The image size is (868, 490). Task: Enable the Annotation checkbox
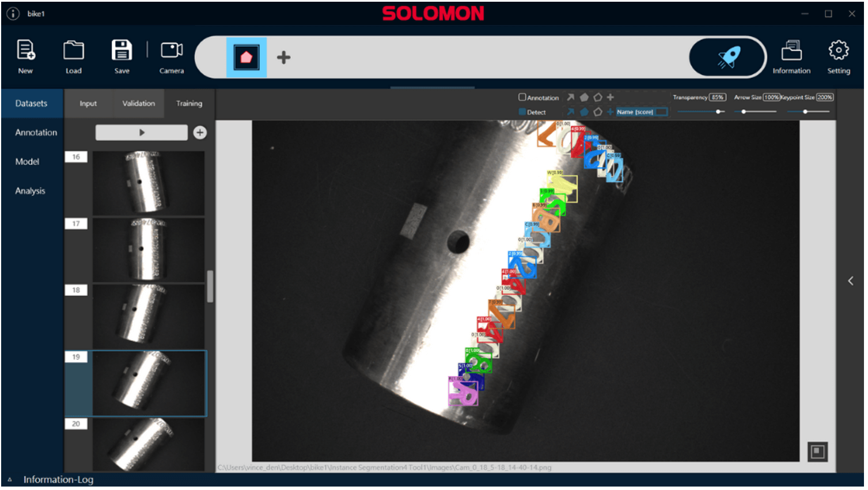[522, 97]
